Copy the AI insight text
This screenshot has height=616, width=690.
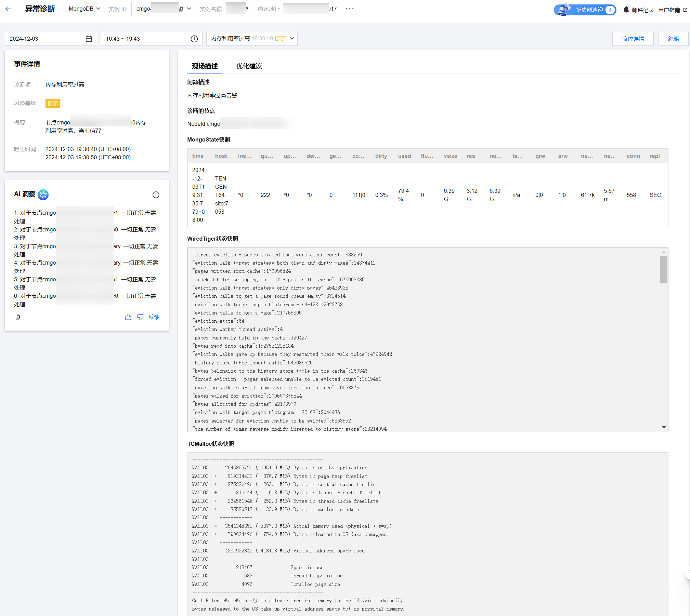pos(18,317)
